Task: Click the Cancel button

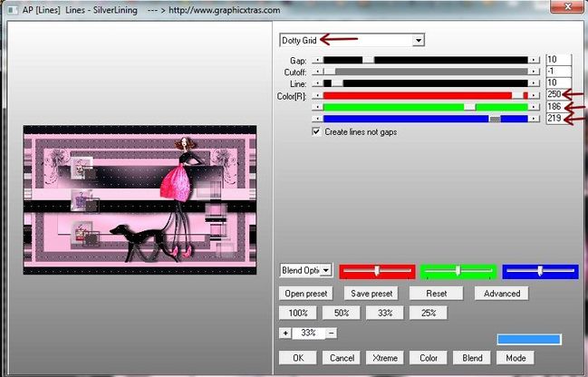Action: click(342, 358)
